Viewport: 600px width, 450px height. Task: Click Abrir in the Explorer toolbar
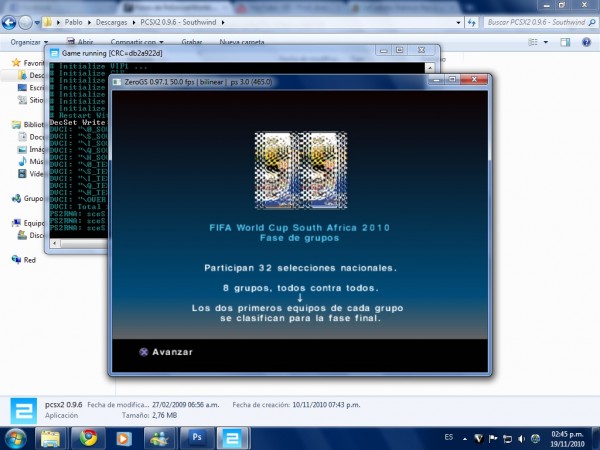pos(81,42)
